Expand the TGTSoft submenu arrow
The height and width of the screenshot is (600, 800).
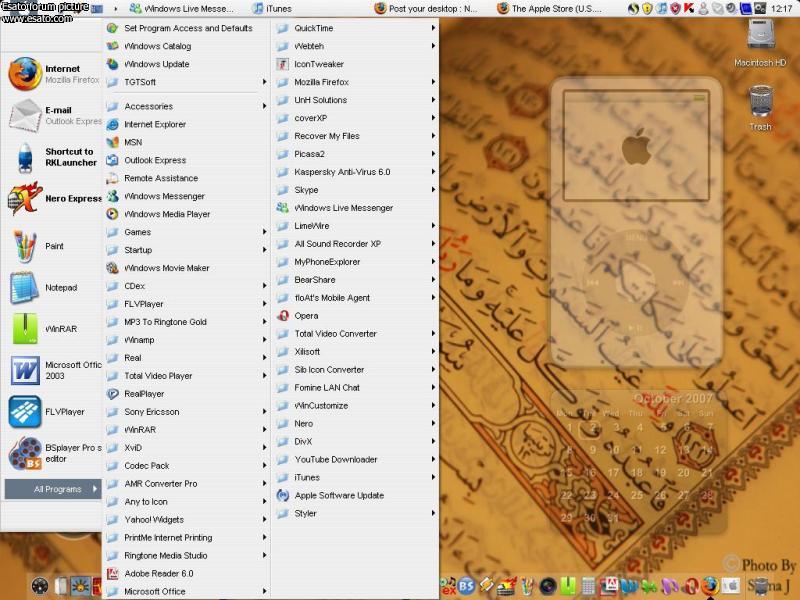point(264,82)
